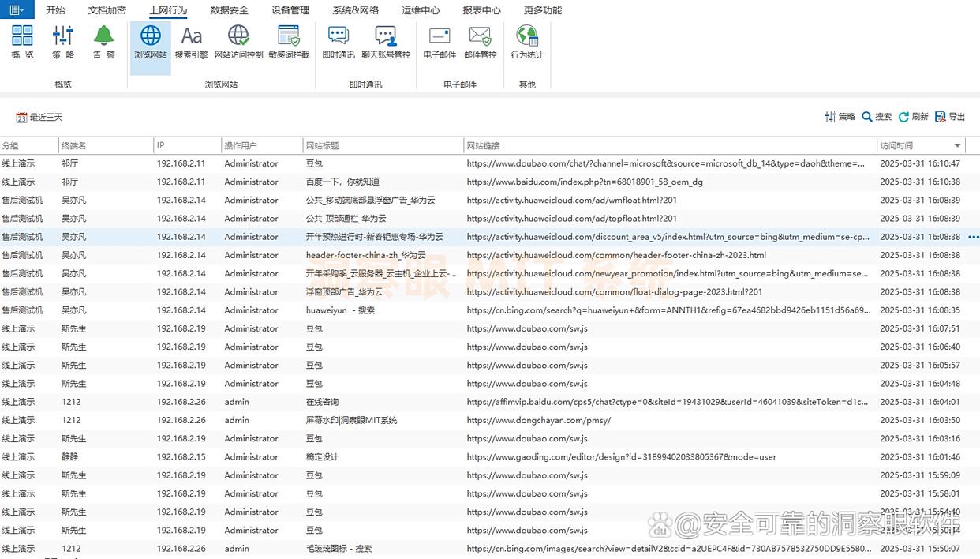Switch to the 报表中心 tab

coord(481,10)
